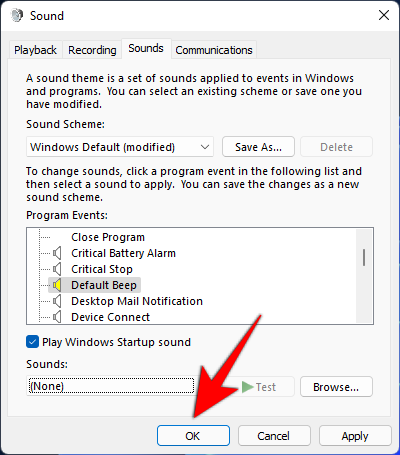Switch to the Playback tab
Image resolution: width=400 pixels, height=455 pixels.
pyautogui.click(x=35, y=50)
